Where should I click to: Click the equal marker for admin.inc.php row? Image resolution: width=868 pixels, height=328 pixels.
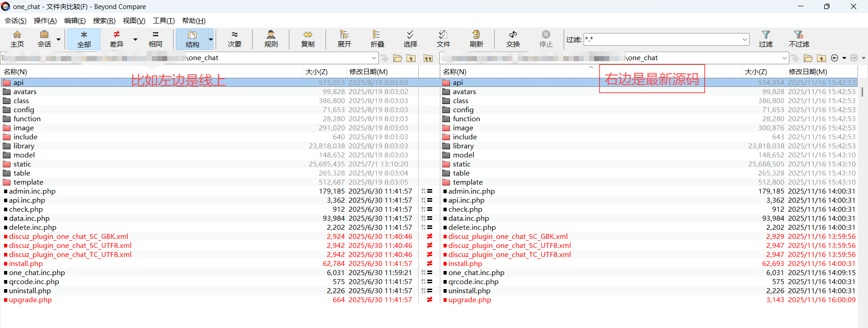coord(429,191)
